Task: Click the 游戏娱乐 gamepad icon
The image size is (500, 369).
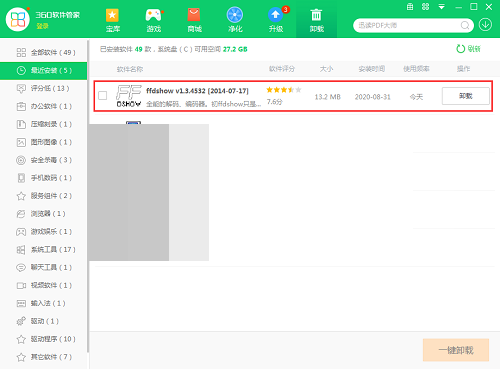Action: pos(21,232)
